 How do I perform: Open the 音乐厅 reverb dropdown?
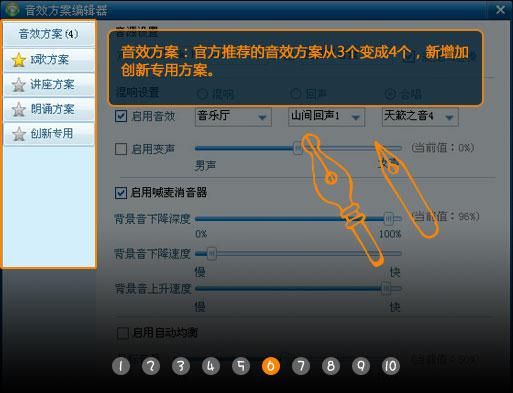tap(233, 117)
